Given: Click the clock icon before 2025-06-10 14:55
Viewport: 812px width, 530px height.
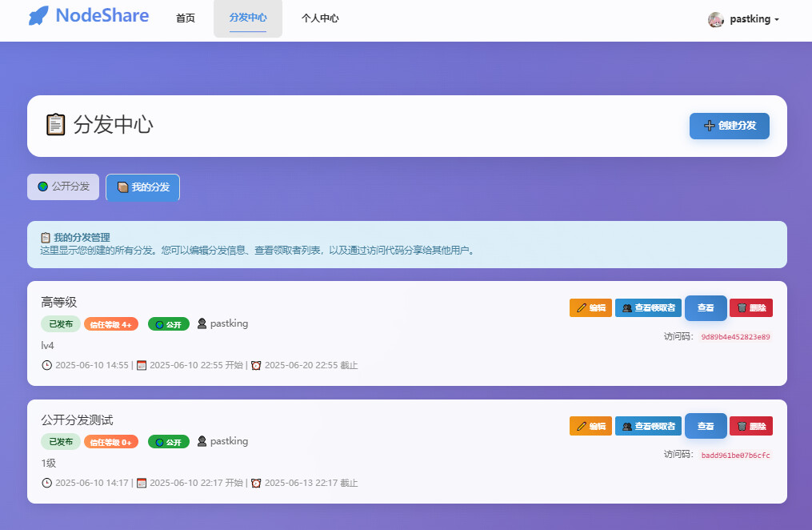Looking at the screenshot, I should click(46, 365).
